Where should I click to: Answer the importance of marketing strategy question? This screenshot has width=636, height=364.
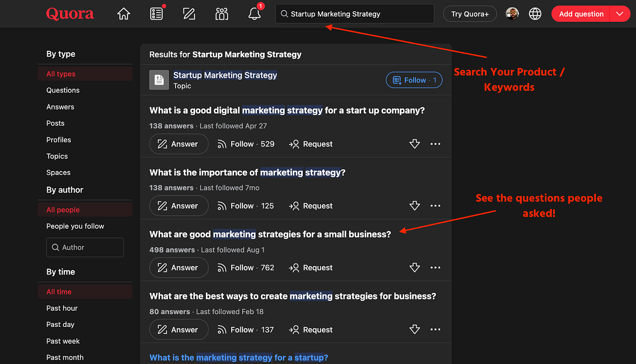click(x=179, y=206)
